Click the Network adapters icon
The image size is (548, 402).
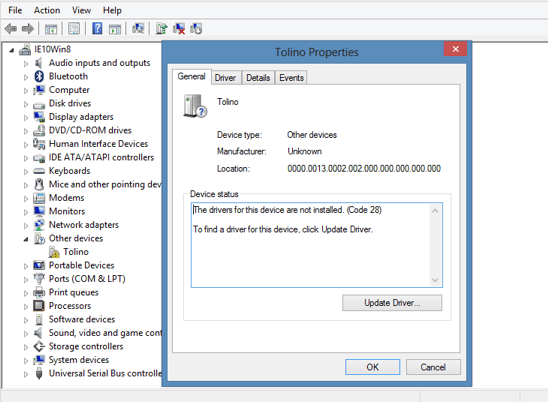(x=39, y=225)
